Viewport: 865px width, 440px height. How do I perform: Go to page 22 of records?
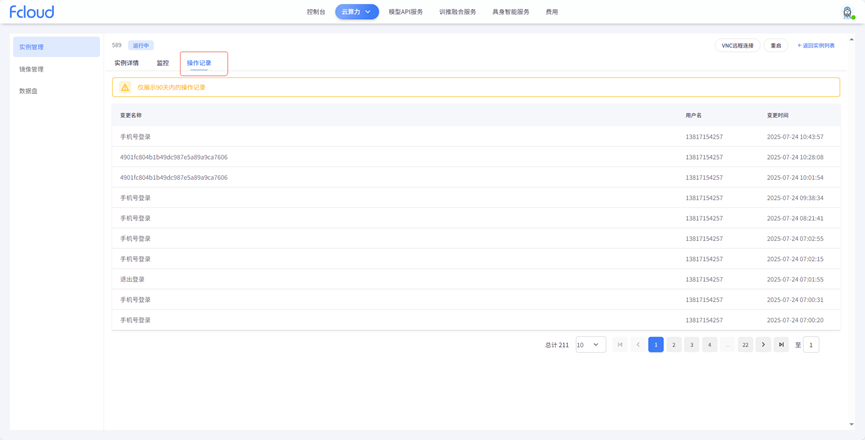745,345
